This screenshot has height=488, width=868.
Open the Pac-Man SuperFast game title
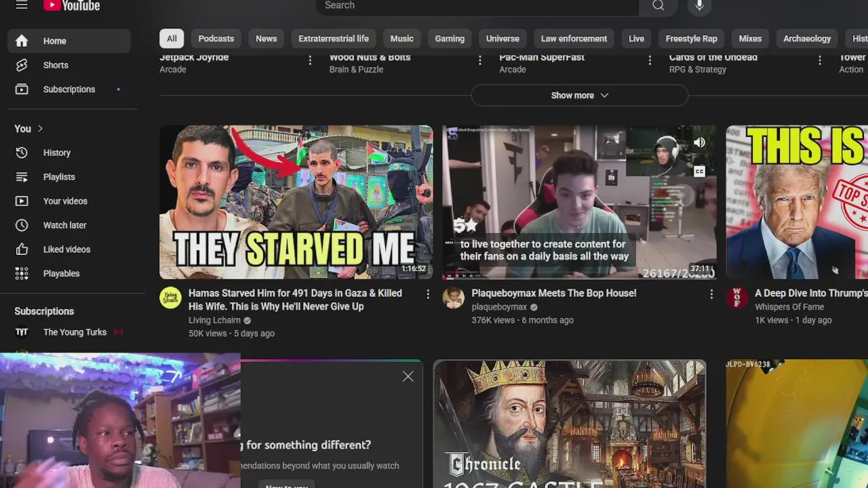point(542,57)
